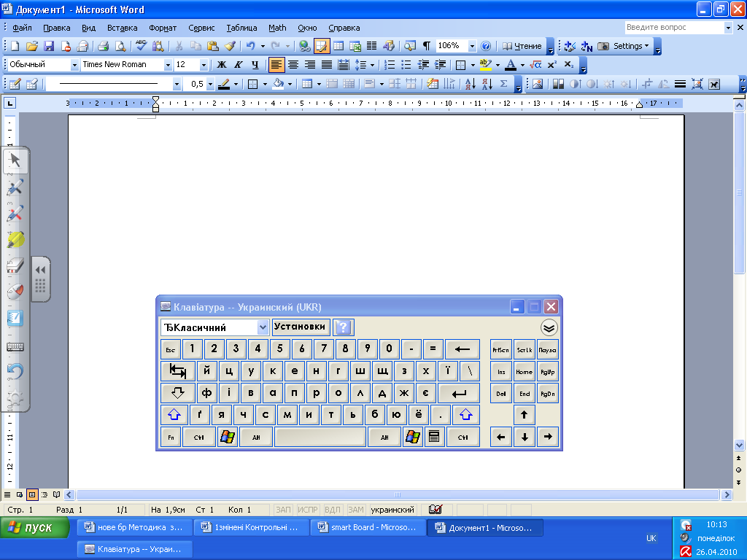Insert a Microsoft Excel worksheet
The width and height of the screenshot is (747, 560).
click(355, 46)
